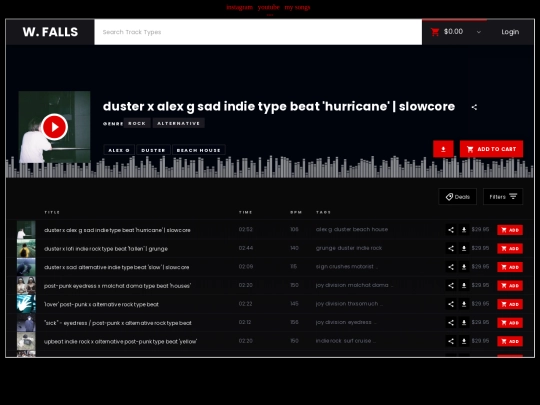
Task: Download the 'lover' post-punk track
Action: 464,304
